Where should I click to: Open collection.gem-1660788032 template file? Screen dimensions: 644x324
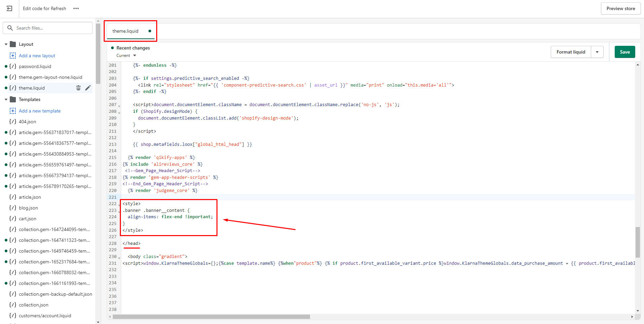click(55, 272)
